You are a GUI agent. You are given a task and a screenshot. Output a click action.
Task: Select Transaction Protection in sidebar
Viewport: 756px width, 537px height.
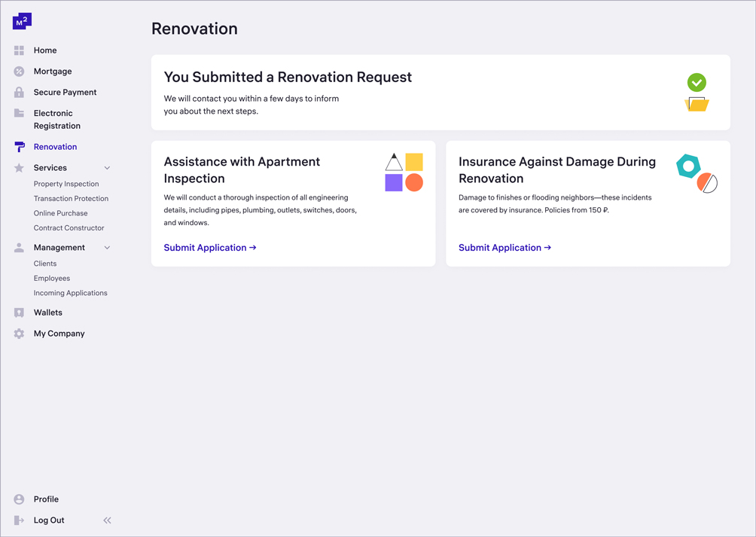tap(71, 199)
